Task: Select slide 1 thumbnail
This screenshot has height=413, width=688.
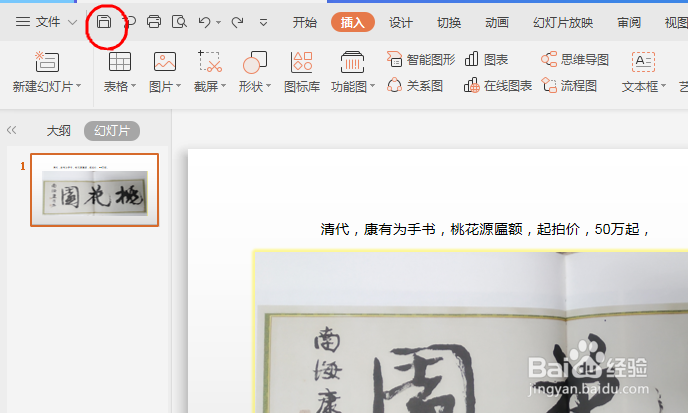Action: point(94,190)
